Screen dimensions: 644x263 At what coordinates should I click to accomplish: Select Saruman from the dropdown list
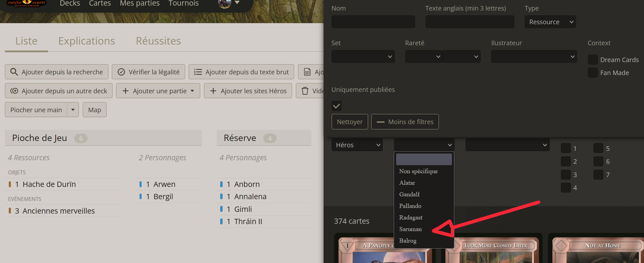click(411, 229)
